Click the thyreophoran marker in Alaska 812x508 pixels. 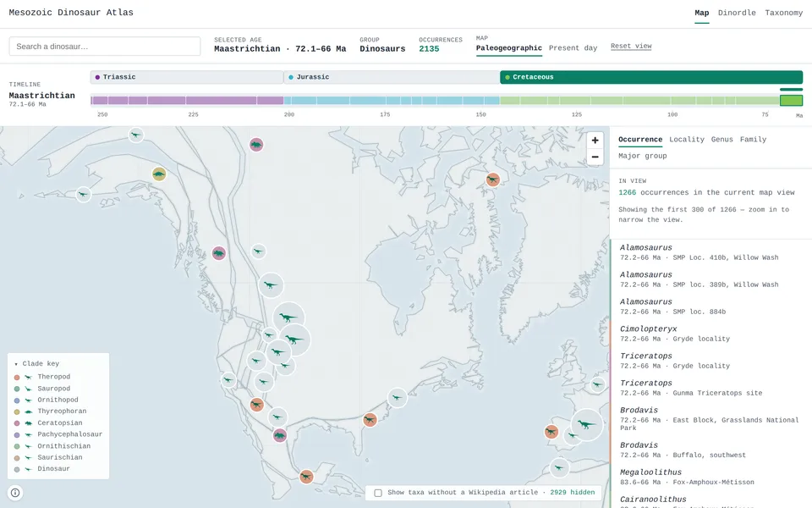click(159, 174)
